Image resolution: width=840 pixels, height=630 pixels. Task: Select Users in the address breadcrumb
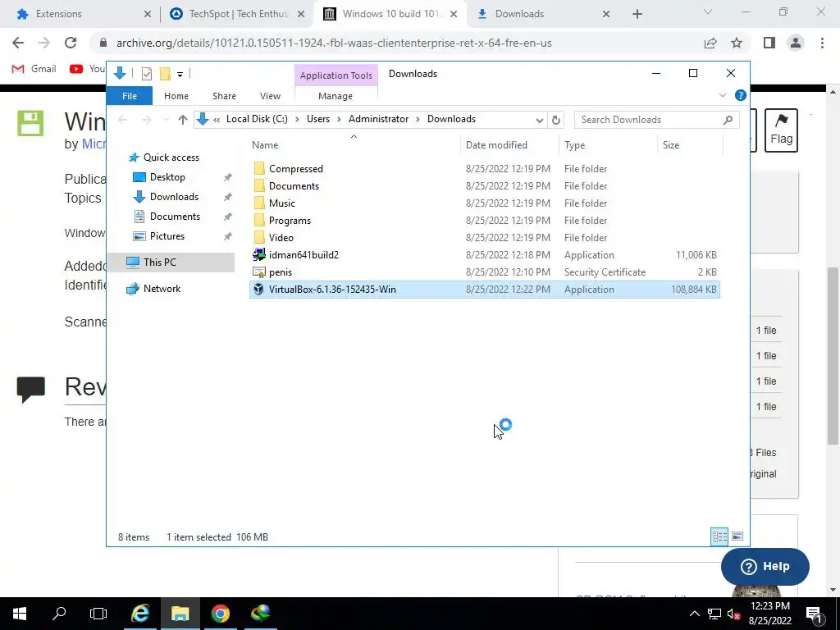[318, 119]
